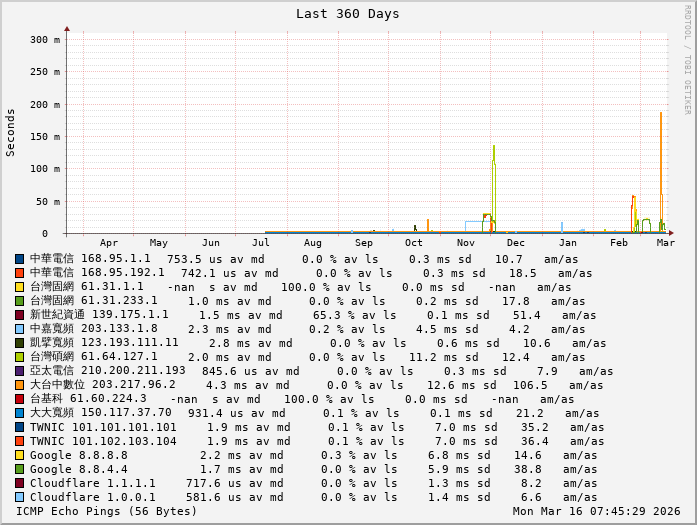The width and height of the screenshot is (697, 525).
Task: Click the orange swatch for 大台中數位
Action: (20, 385)
